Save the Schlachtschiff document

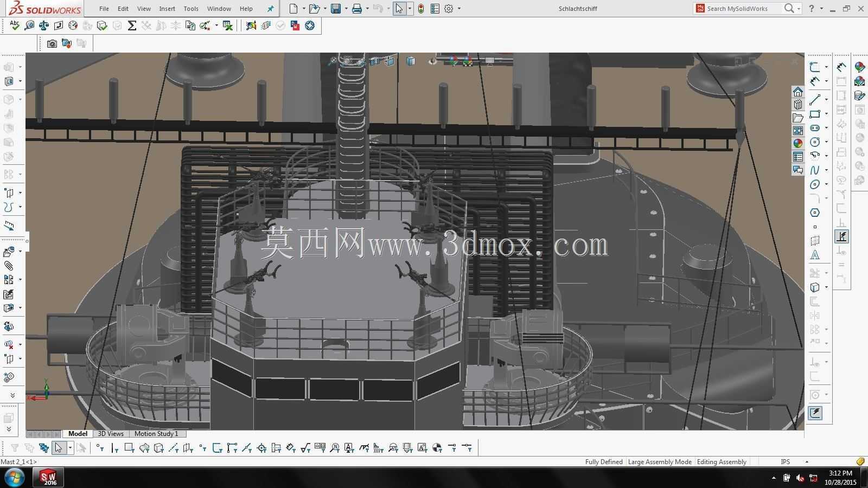pos(336,9)
